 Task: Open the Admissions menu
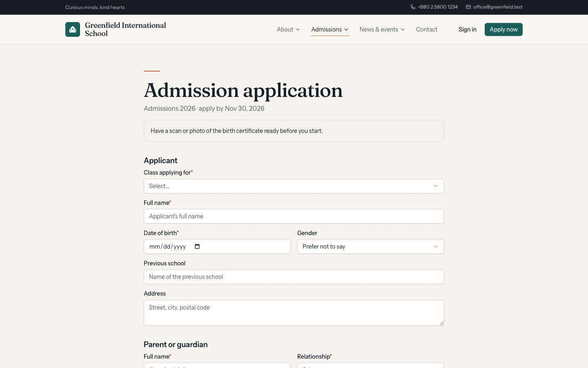(x=330, y=29)
